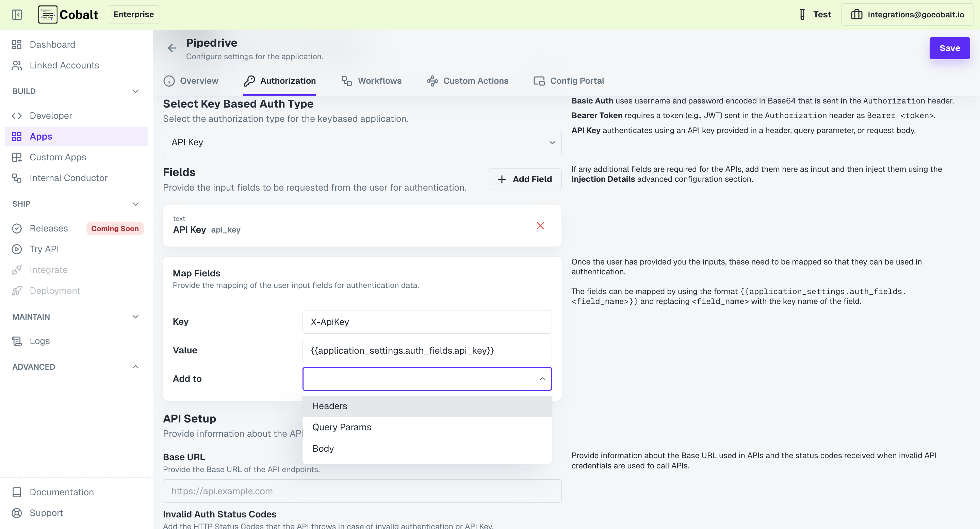Open Internal Conductor settings
Viewport: 980px width, 529px height.
68,178
